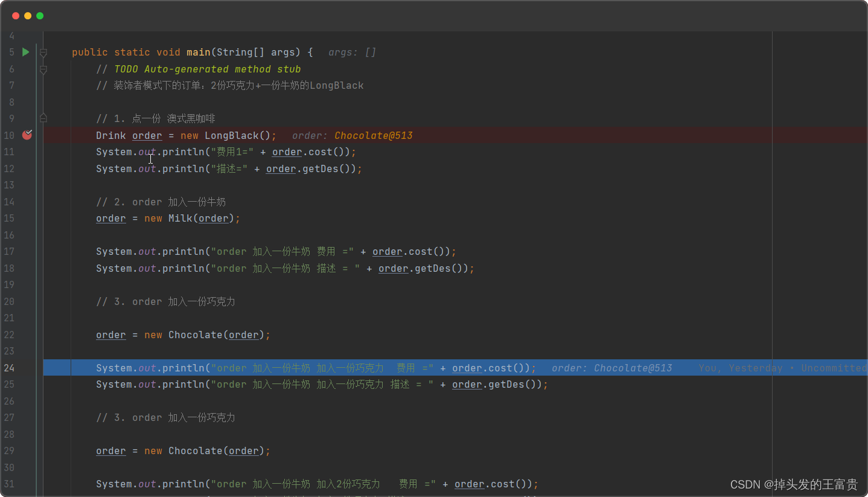Click 'Milk' constructor call on line 15
Image resolution: width=868 pixels, height=497 pixels.
pyautogui.click(x=180, y=219)
